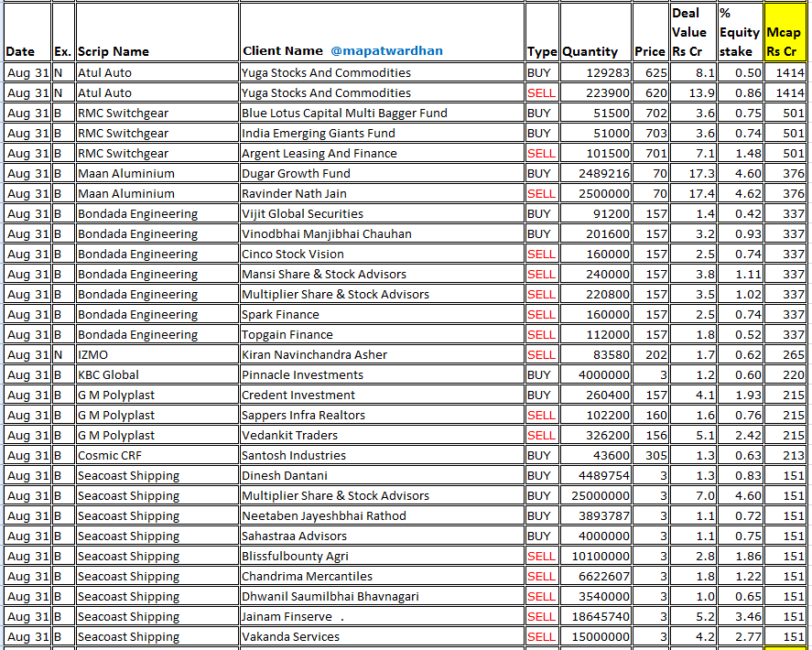Screen dimensions: 812x650
Task: Click the 'Cosmic CRF' scrip name cell
Action: point(157,456)
